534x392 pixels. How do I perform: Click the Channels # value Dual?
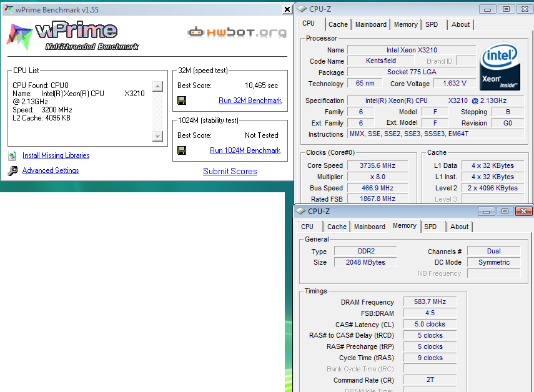(x=494, y=251)
